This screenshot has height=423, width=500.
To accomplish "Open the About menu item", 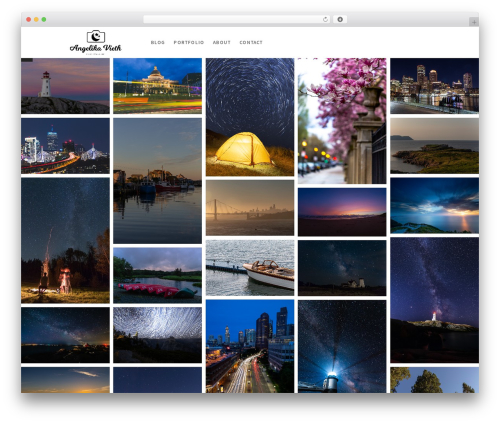I will 222,42.
